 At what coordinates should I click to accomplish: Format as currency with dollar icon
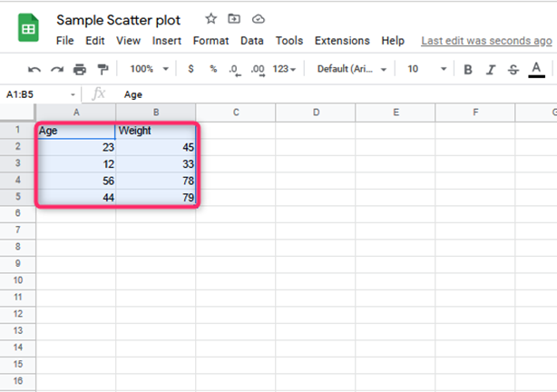(x=191, y=69)
